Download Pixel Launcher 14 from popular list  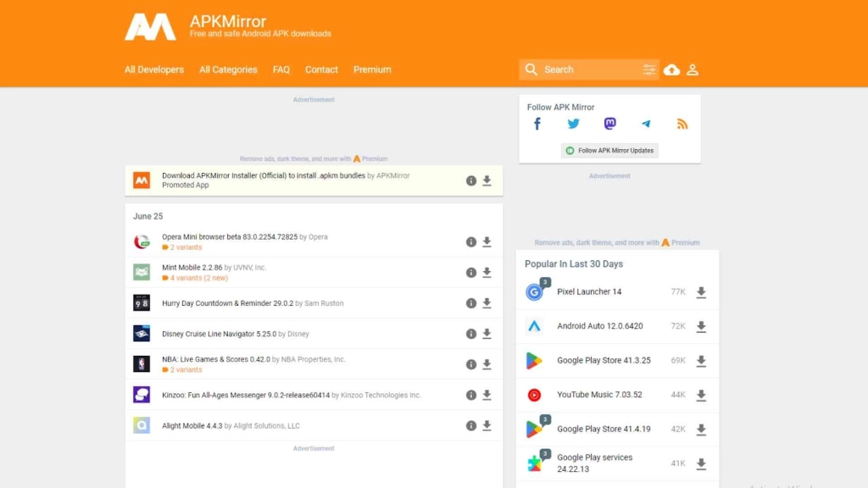click(x=701, y=292)
